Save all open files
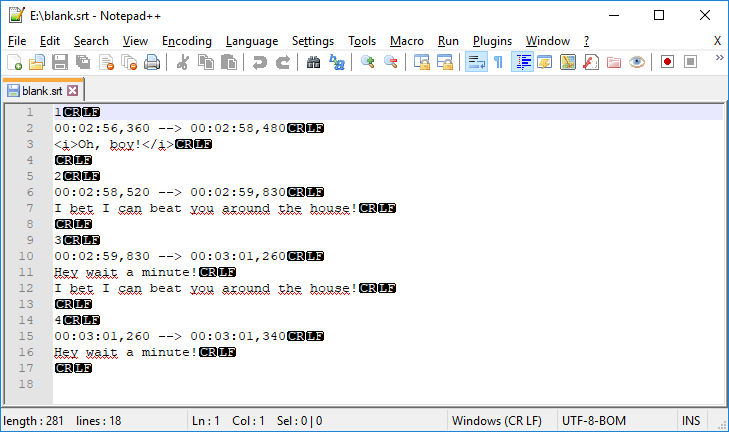 pos(83,62)
